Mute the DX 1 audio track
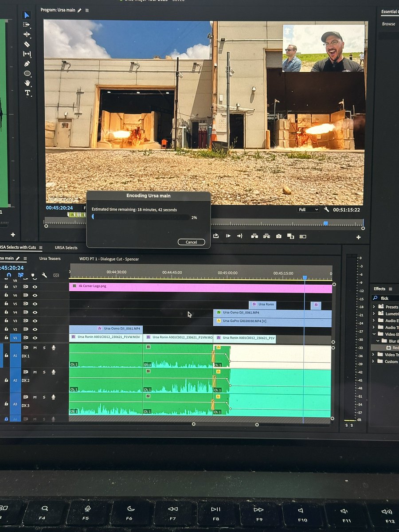399x532 pixels. [x=35, y=348]
